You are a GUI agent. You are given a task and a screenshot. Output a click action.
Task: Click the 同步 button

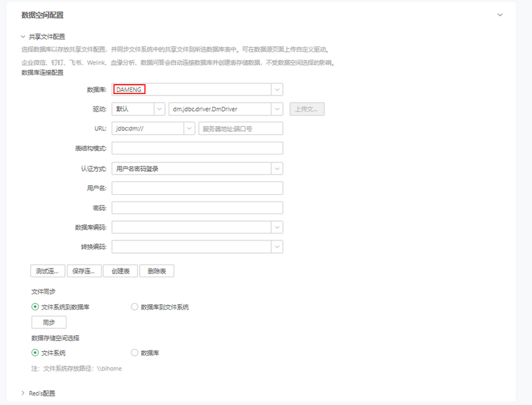49,322
